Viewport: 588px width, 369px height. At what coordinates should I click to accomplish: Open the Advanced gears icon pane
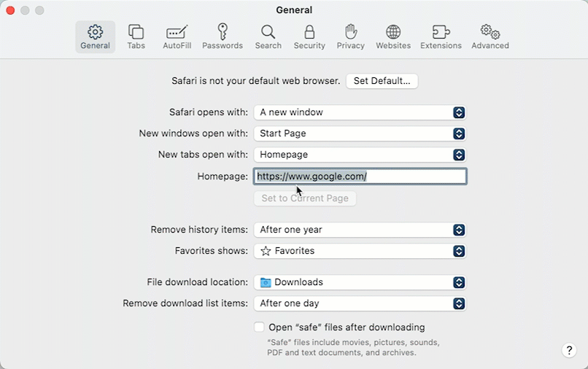click(x=490, y=36)
